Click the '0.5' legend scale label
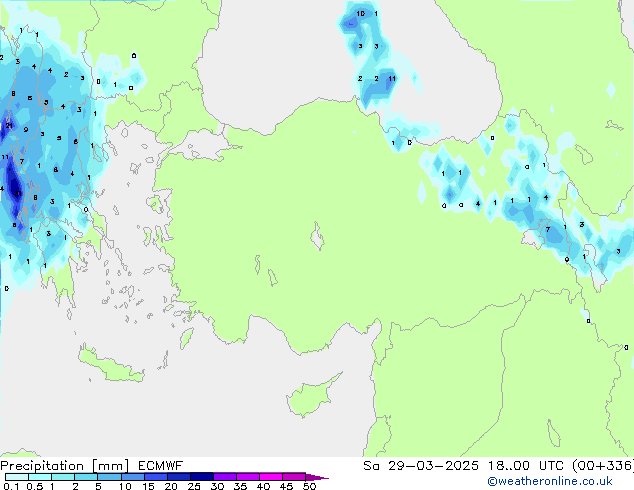634x490 pixels. tap(35, 486)
